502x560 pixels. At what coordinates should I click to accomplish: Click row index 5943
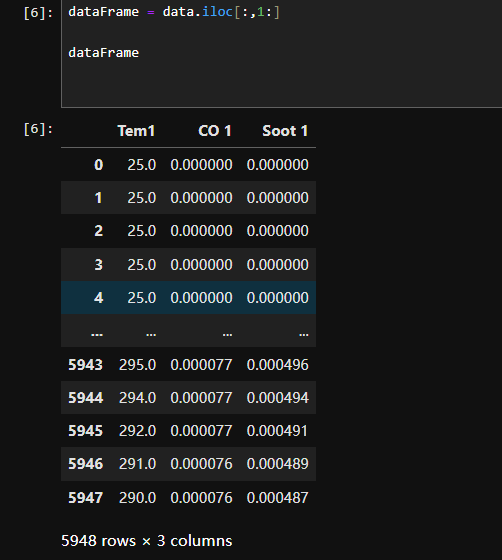(85, 365)
